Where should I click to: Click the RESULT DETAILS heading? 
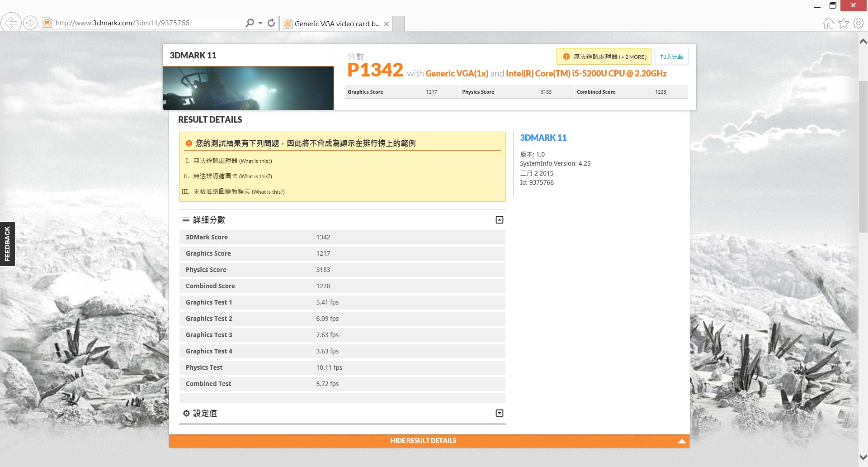(x=210, y=119)
